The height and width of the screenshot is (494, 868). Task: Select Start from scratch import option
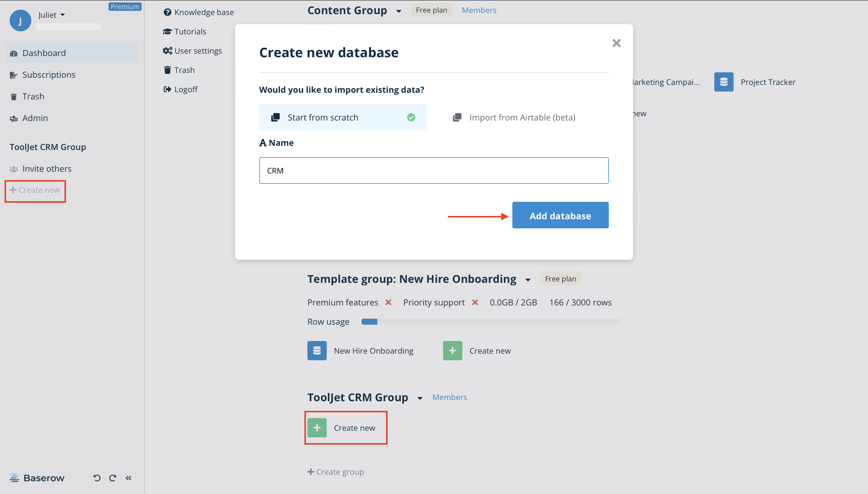point(343,117)
